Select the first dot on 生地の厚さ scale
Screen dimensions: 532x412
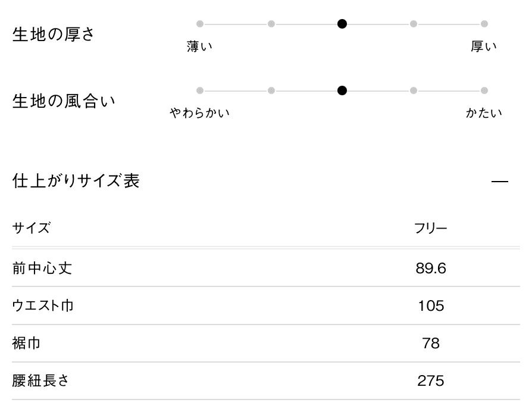(200, 24)
